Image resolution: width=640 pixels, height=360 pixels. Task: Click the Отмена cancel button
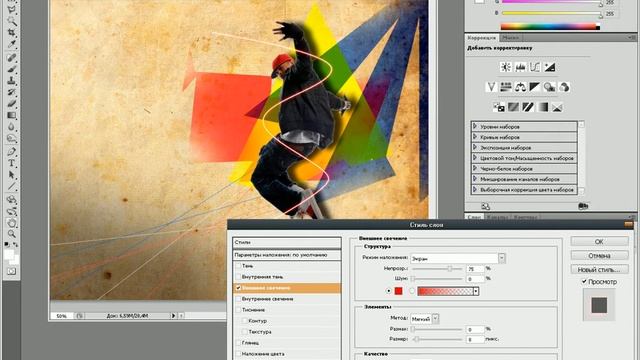coord(599,256)
